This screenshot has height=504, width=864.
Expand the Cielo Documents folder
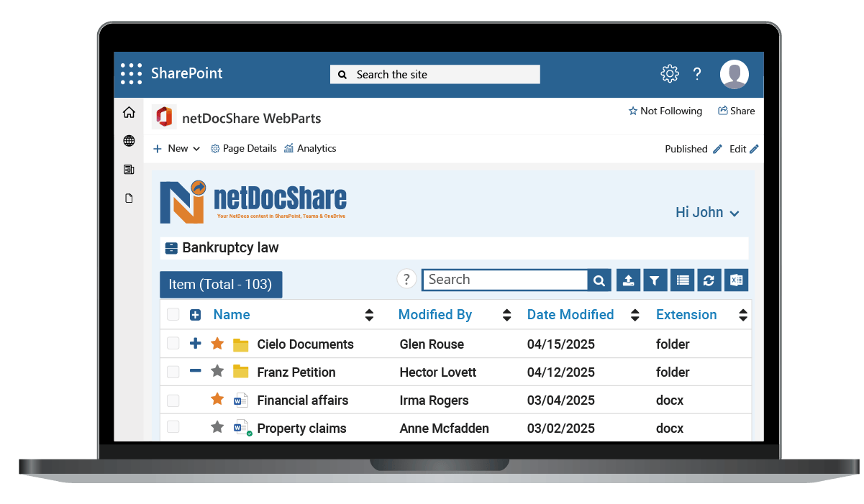tap(195, 344)
